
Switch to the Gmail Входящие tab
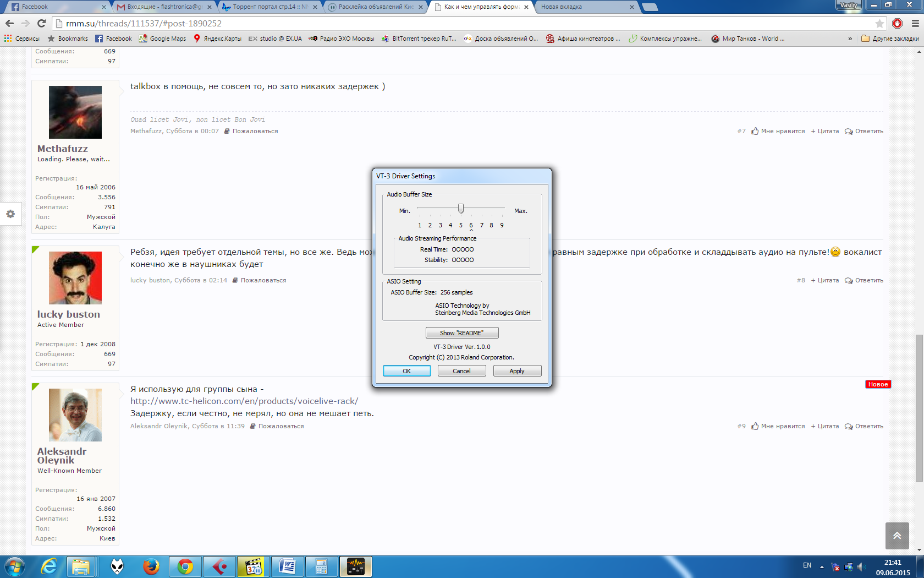[164, 7]
